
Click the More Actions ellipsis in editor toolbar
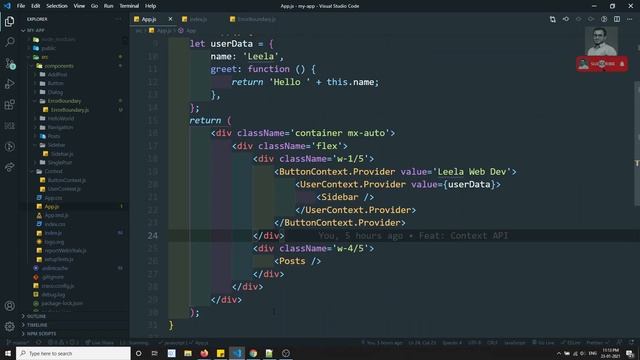[x=629, y=19]
